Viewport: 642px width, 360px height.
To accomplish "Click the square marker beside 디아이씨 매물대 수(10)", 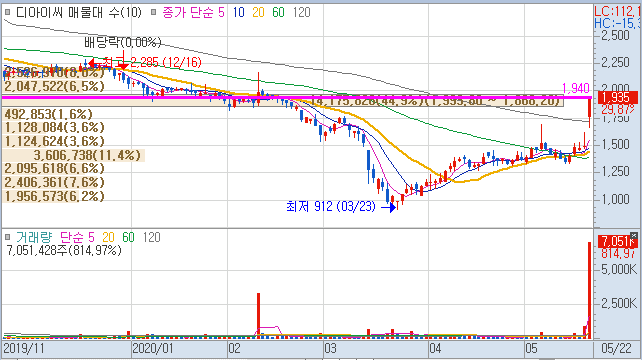I will coord(7,12).
